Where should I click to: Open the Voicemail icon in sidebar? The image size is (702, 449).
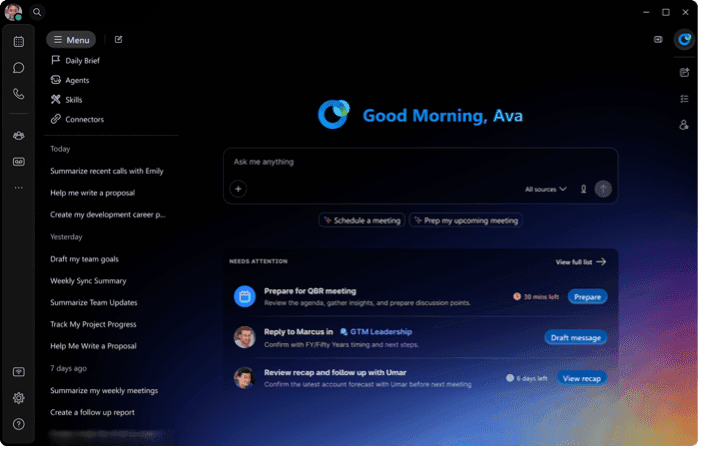(x=18, y=162)
